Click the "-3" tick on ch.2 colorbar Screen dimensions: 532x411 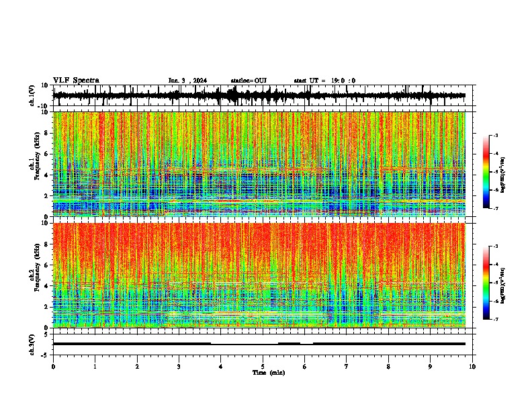point(495,246)
